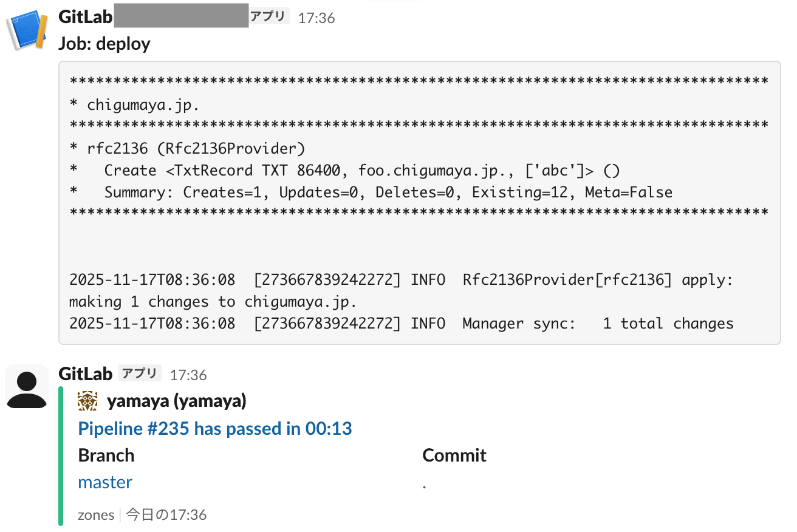This screenshot has width=797, height=532.
Task: Open second message's GitLab sender name
Action: click(x=86, y=374)
